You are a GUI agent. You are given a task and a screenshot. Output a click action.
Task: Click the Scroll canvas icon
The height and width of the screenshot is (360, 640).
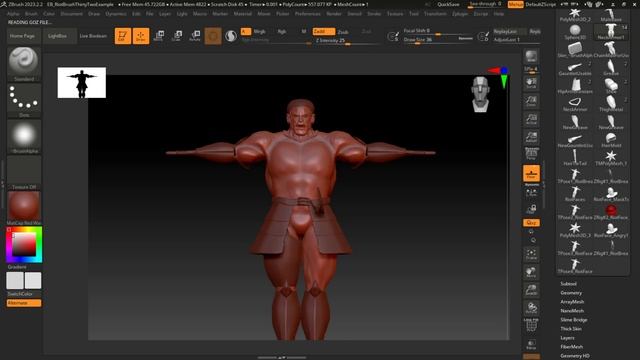531,83
